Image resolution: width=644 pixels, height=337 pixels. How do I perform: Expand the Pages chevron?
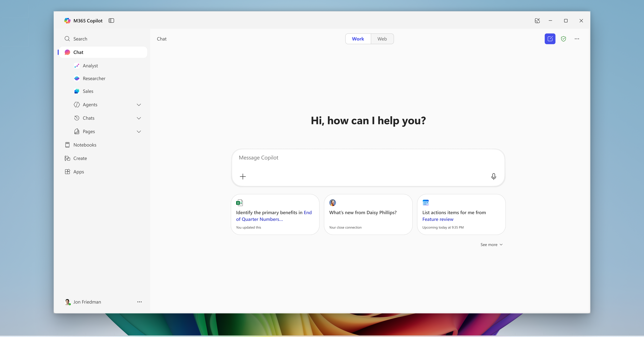pyautogui.click(x=139, y=132)
